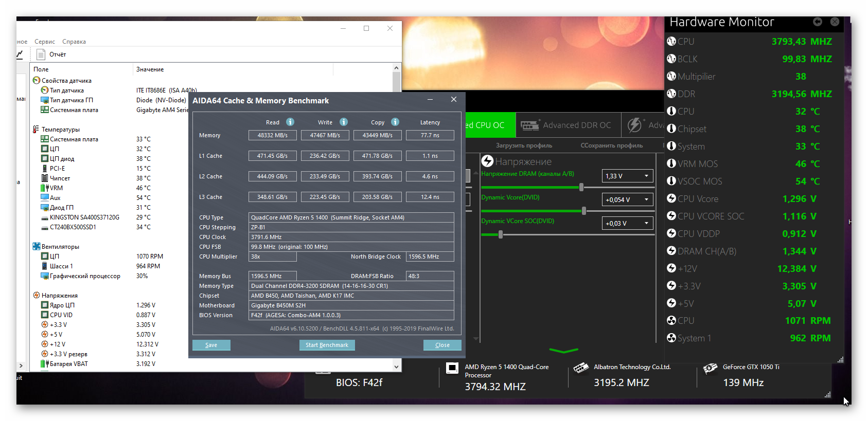Viewport: 868px width, 421px height.
Task: Click Загрузить профиль in EasyTune
Action: pyautogui.click(x=524, y=145)
